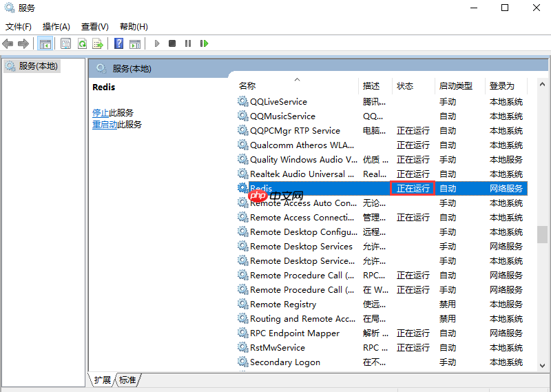
Task: Click the Refresh toolbar icon
Action: point(82,43)
